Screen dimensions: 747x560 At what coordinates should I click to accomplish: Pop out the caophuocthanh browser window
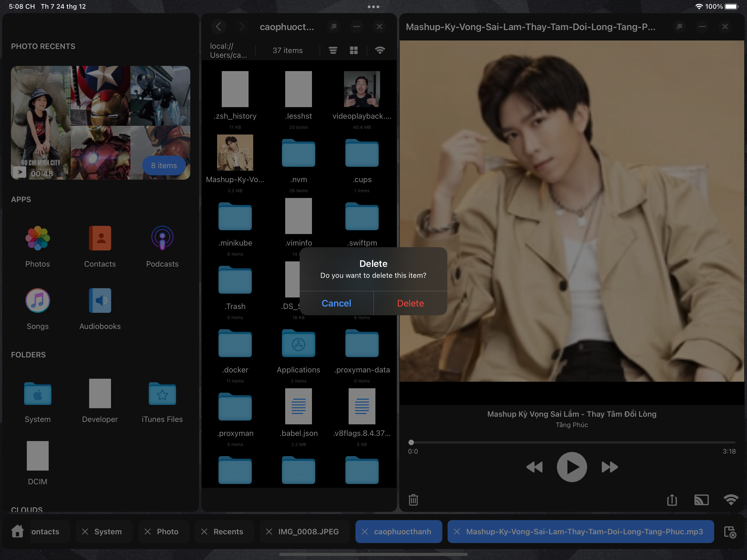click(x=334, y=27)
